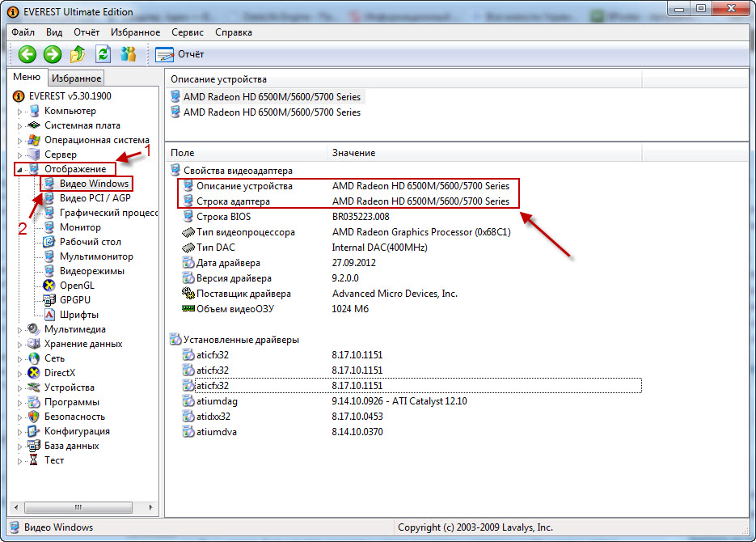
Task: Expand the Мультимедиа branch
Action: pos(19,330)
